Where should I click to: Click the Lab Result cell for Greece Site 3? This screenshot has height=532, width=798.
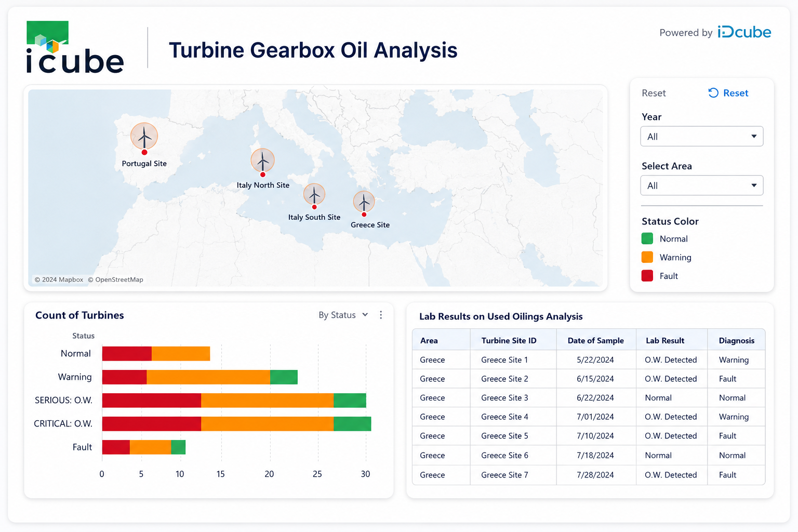click(x=672, y=398)
